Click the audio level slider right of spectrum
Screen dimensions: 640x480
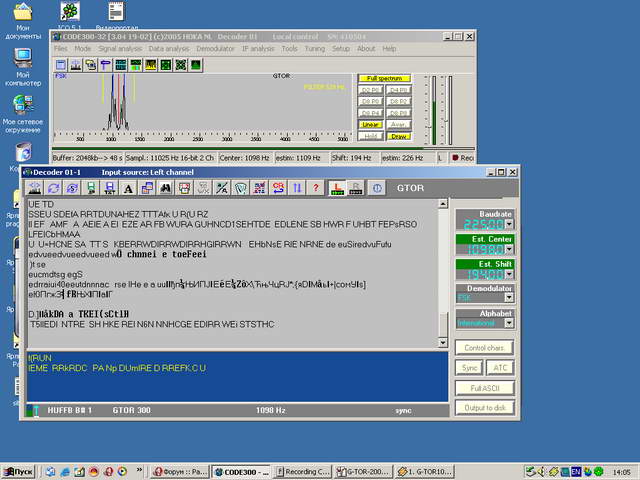click(x=433, y=110)
